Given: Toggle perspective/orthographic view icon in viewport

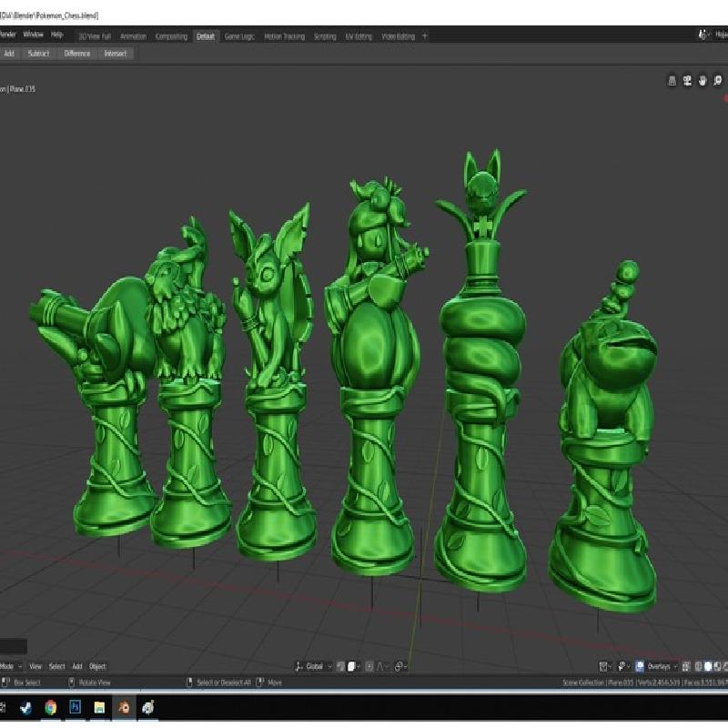Looking at the screenshot, I should 672,81.
